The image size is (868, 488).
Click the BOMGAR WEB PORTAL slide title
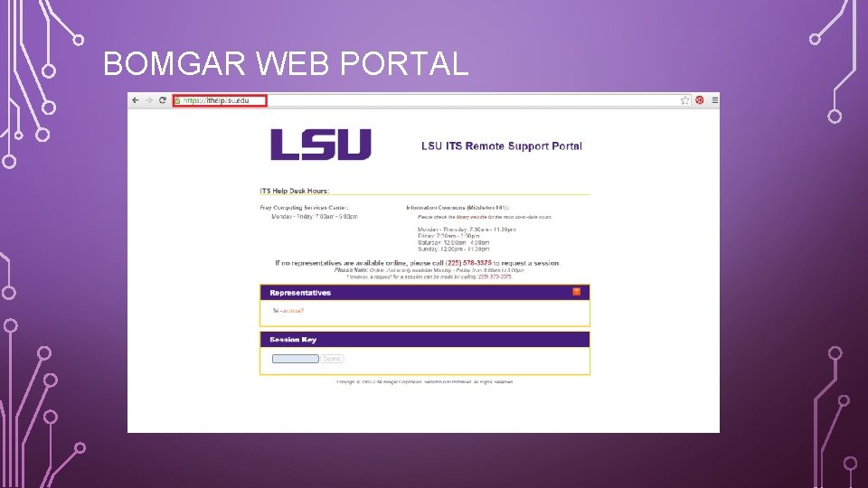click(x=286, y=63)
